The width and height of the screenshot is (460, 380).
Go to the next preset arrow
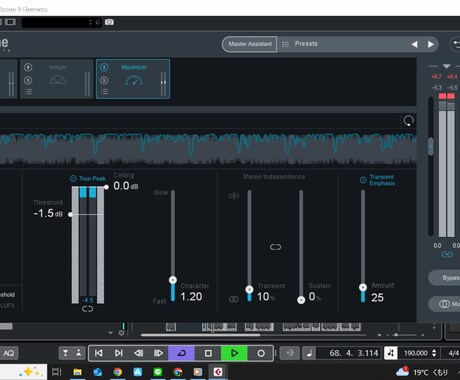(x=431, y=44)
